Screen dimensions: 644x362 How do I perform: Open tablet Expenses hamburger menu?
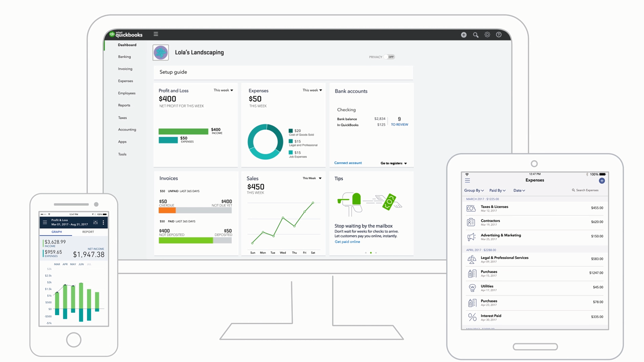click(x=467, y=180)
